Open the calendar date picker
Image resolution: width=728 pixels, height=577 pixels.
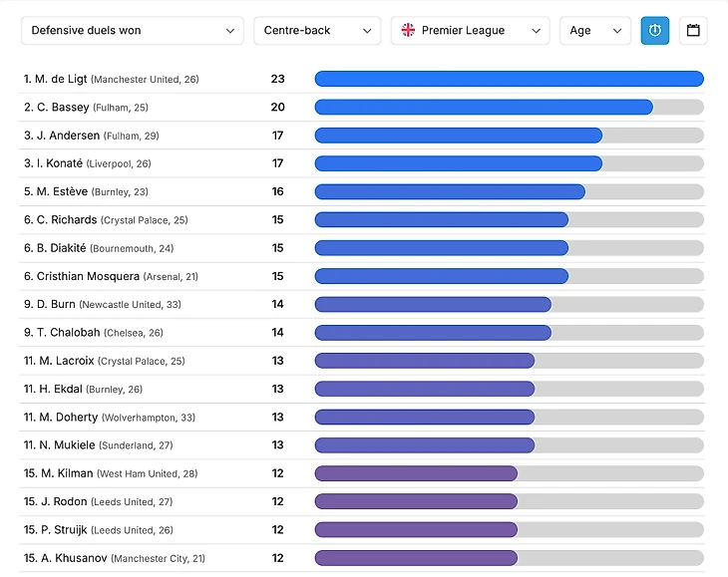[693, 31]
